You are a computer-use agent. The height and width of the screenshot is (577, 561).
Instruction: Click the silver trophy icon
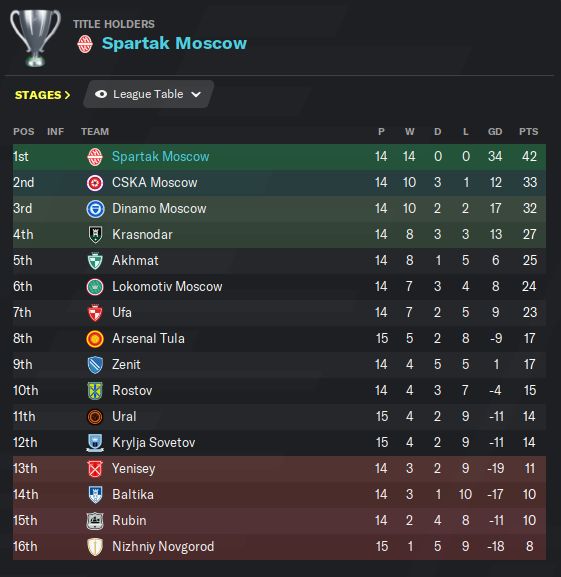[35, 38]
